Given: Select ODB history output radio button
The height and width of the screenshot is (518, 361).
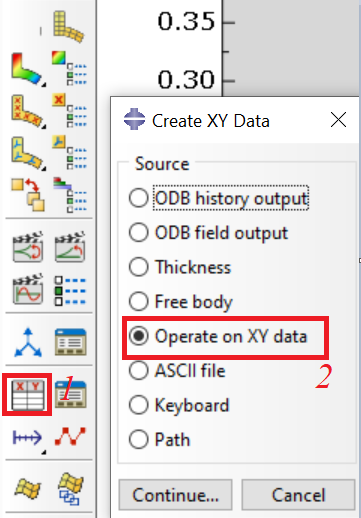Looking at the screenshot, I should 219,198.
